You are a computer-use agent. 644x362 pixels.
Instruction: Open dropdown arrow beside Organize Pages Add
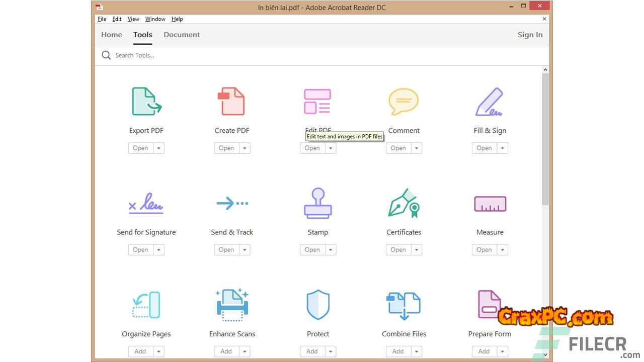point(158,351)
